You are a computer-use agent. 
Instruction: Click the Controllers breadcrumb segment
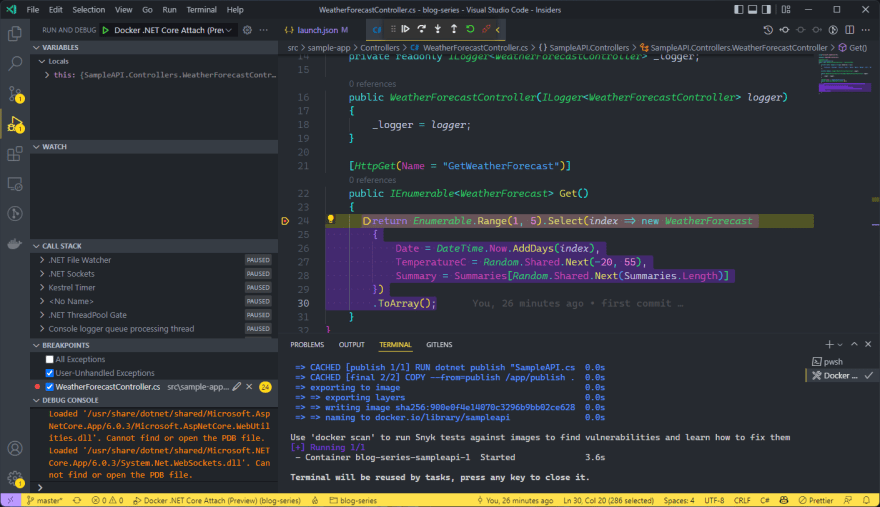point(380,48)
